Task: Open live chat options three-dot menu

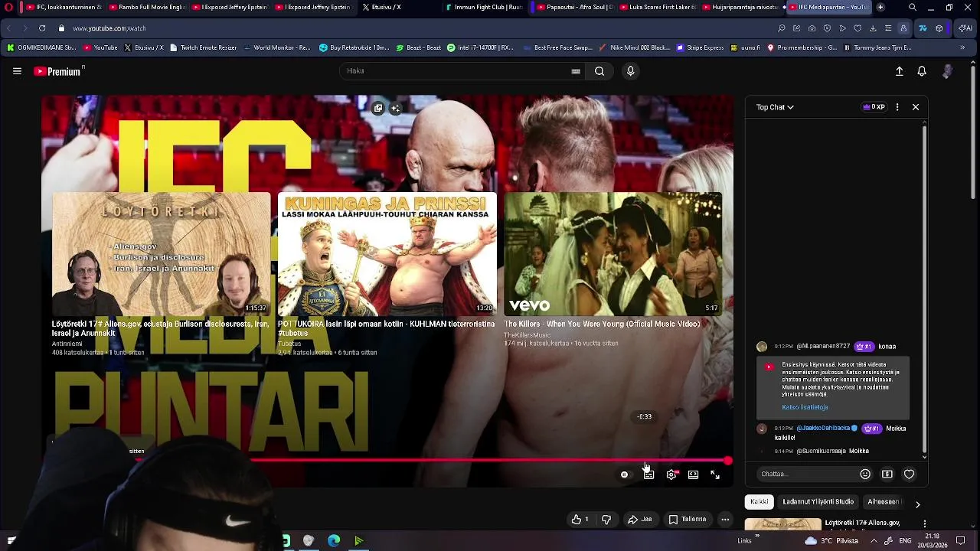Action: (x=897, y=107)
